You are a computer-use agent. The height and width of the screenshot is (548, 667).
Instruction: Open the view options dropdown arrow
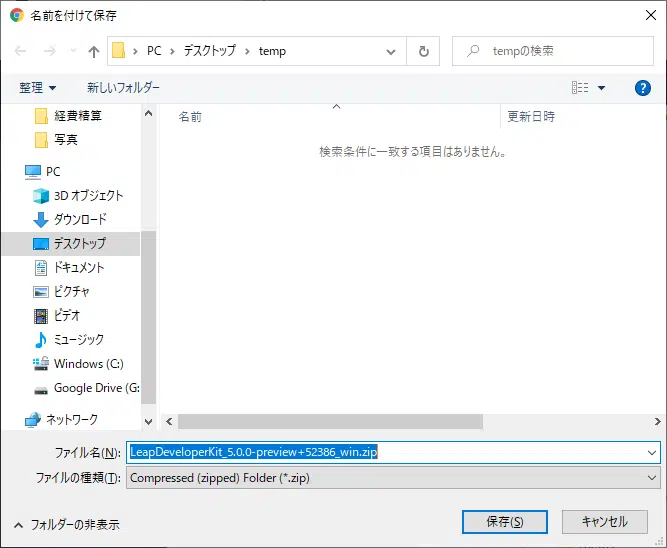tap(602, 88)
